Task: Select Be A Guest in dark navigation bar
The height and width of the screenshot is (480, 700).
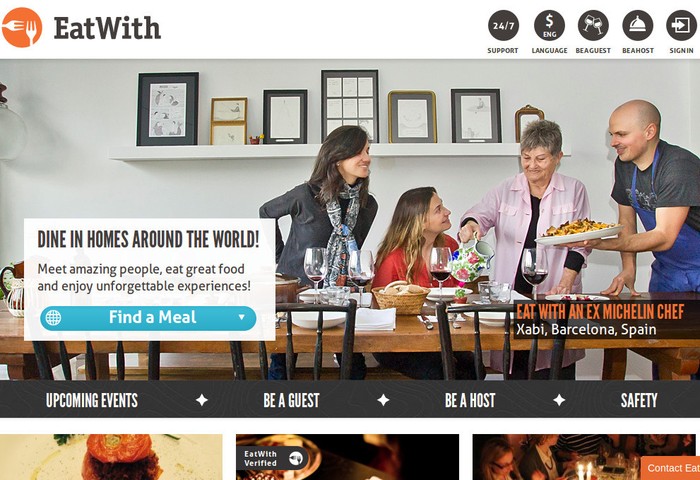Action: pos(291,400)
